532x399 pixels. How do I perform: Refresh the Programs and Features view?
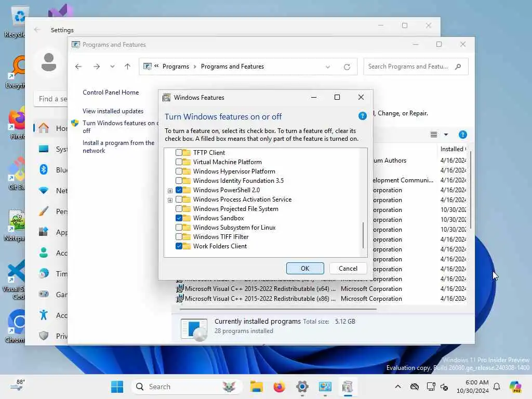pyautogui.click(x=347, y=67)
